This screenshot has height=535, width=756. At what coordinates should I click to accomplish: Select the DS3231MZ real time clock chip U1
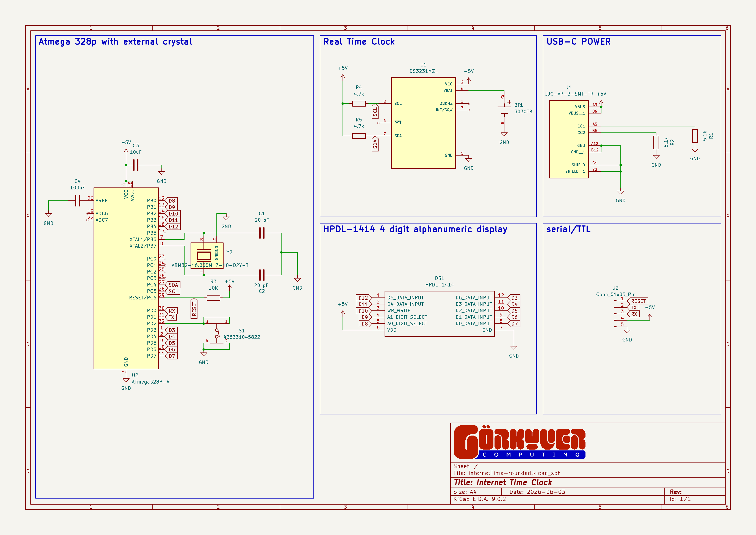(x=423, y=123)
